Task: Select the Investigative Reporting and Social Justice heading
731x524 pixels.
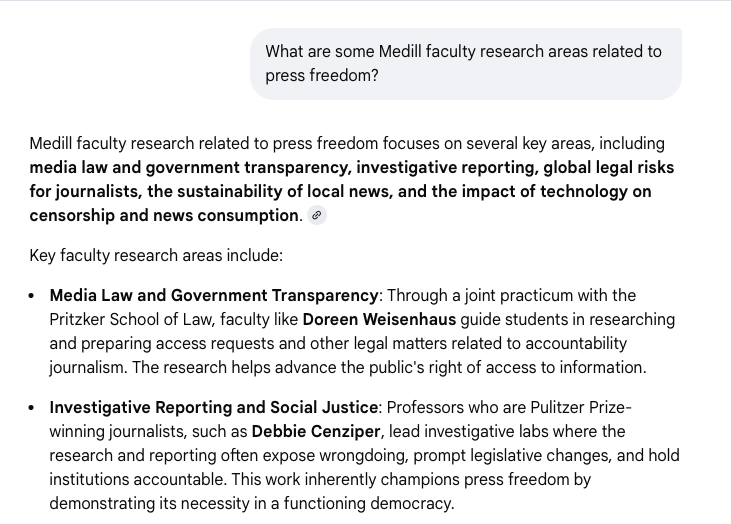Action: (x=214, y=408)
